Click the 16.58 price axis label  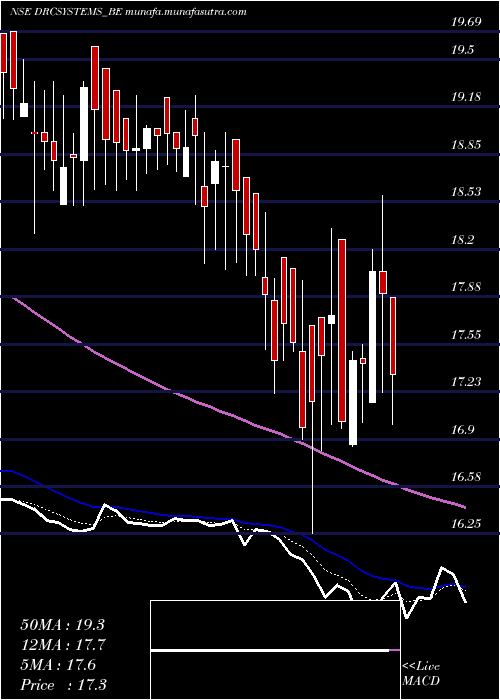click(x=467, y=477)
